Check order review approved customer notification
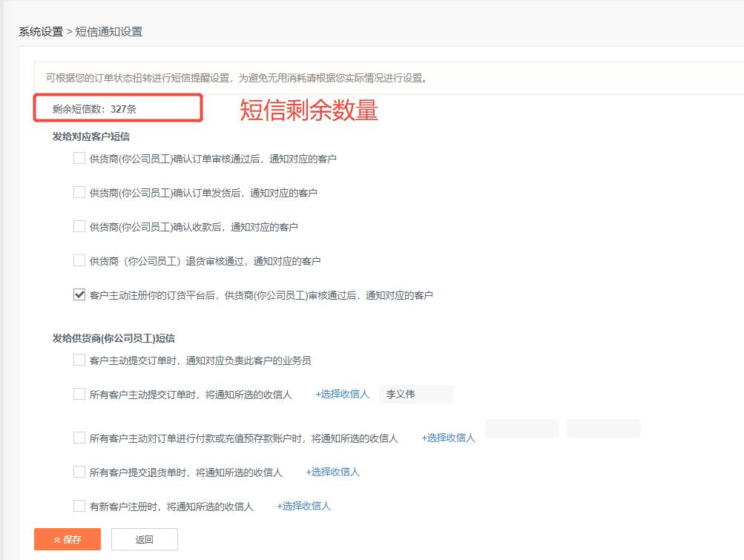 [79, 158]
